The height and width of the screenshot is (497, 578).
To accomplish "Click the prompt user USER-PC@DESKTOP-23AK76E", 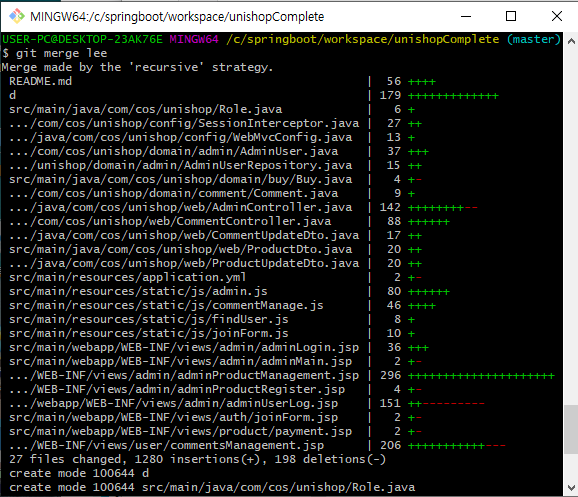I will point(83,39).
